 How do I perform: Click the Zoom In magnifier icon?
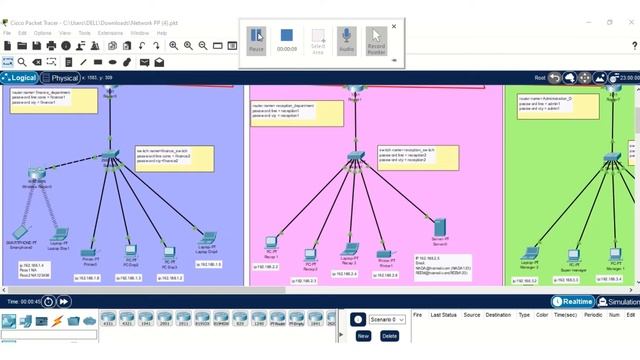174,46
